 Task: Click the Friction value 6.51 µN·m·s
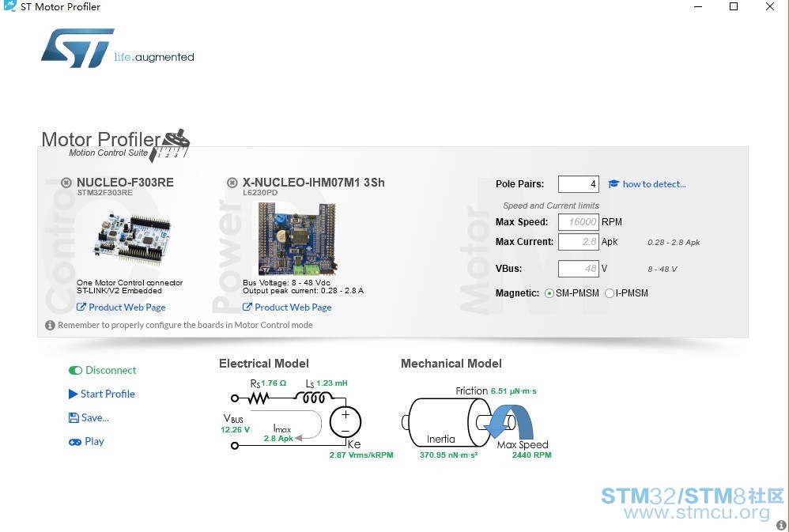pyautogui.click(x=513, y=391)
